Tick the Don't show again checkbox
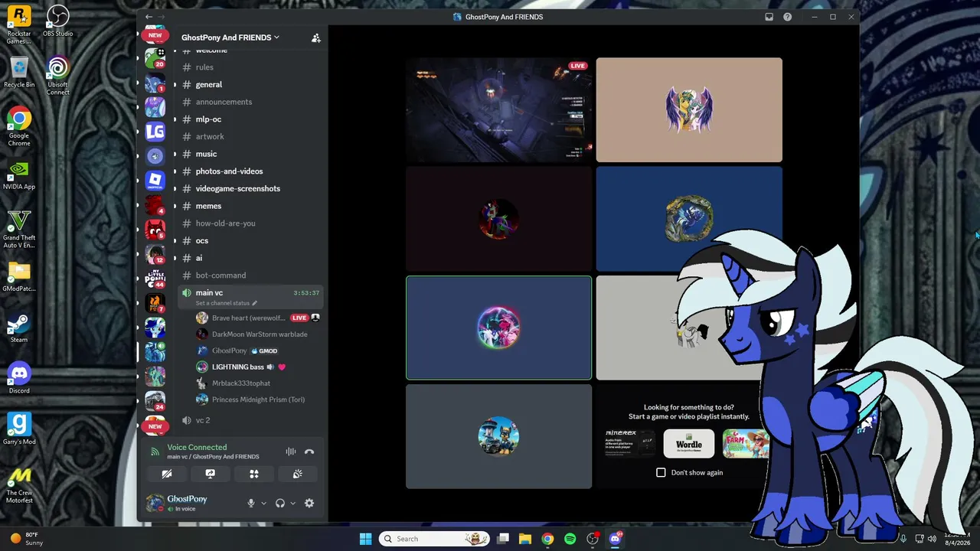 (661, 472)
